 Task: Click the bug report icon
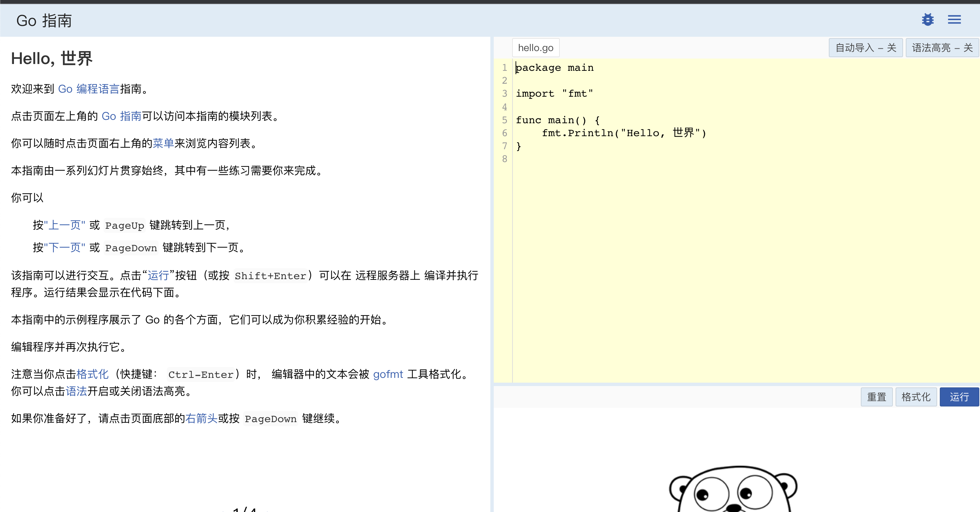point(928,19)
